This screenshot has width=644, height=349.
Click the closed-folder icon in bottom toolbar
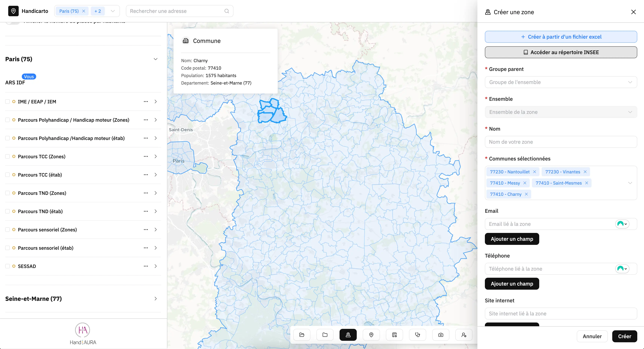point(325,335)
